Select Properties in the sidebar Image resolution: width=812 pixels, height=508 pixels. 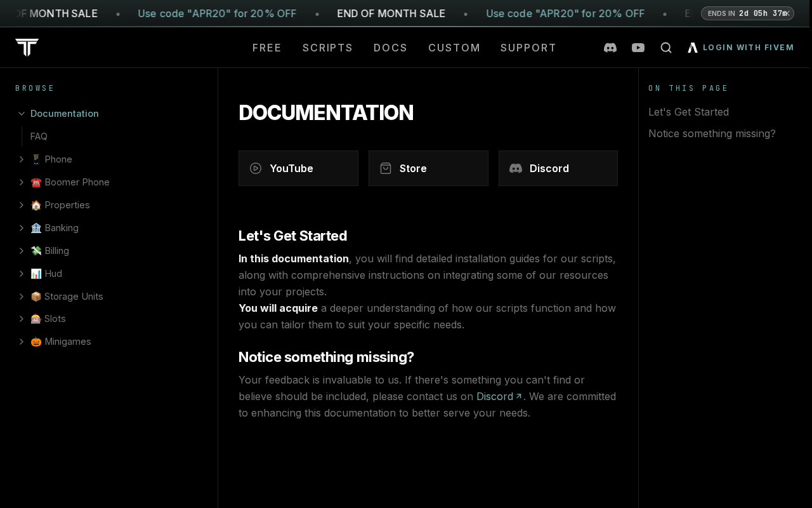(x=67, y=205)
